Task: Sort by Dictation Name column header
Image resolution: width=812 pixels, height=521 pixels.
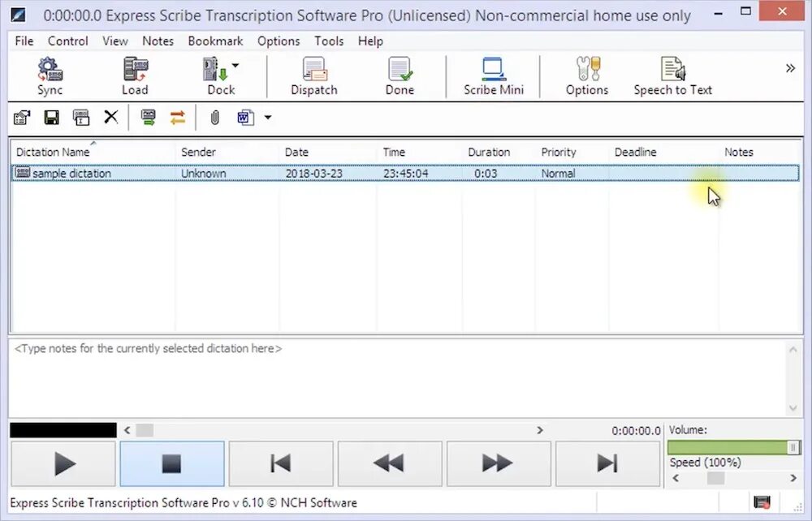Action: point(93,152)
